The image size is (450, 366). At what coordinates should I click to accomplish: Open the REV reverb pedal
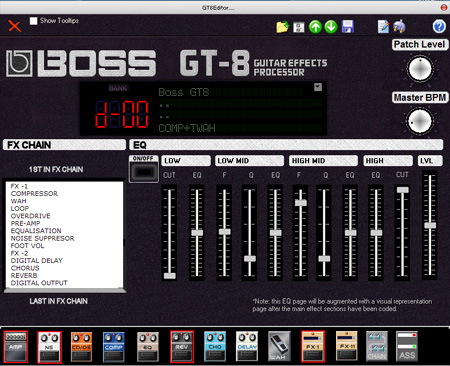tap(182, 347)
